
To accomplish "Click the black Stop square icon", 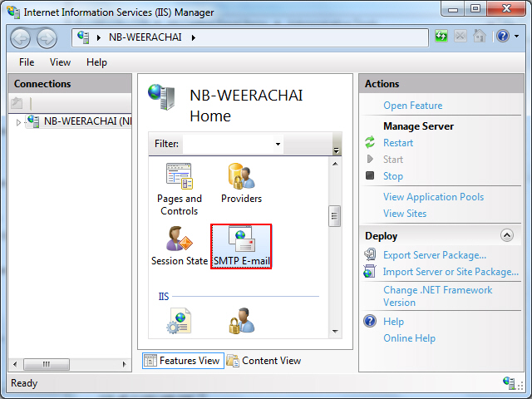I will (x=370, y=175).
